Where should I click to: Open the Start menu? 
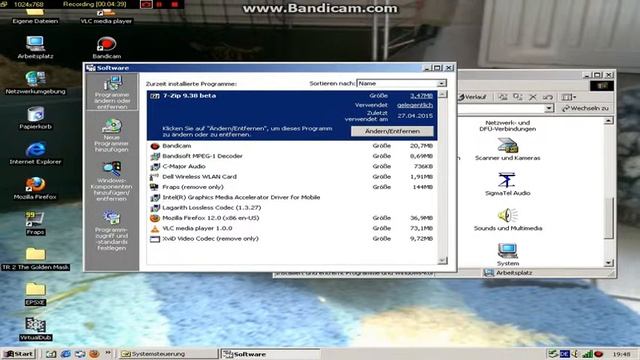point(19,354)
